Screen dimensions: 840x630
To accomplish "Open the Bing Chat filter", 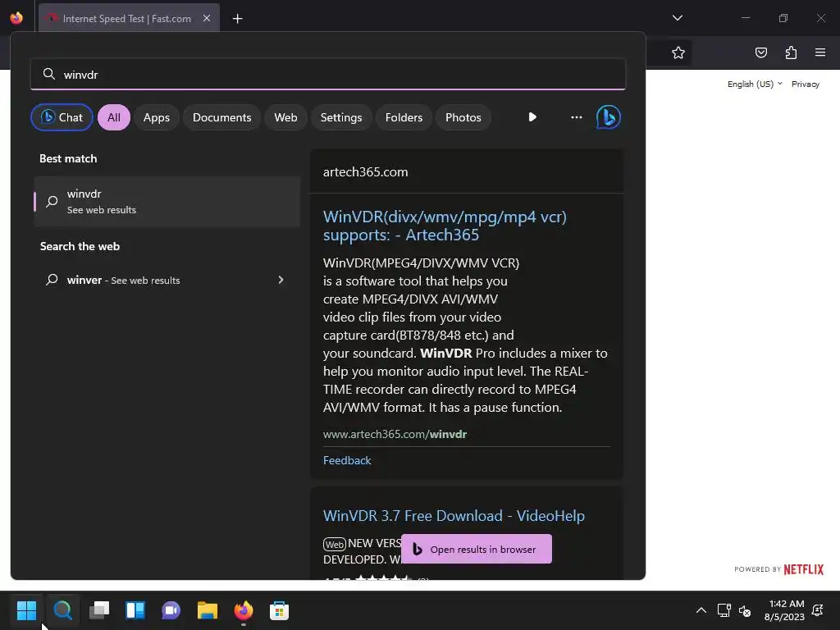I will (62, 117).
